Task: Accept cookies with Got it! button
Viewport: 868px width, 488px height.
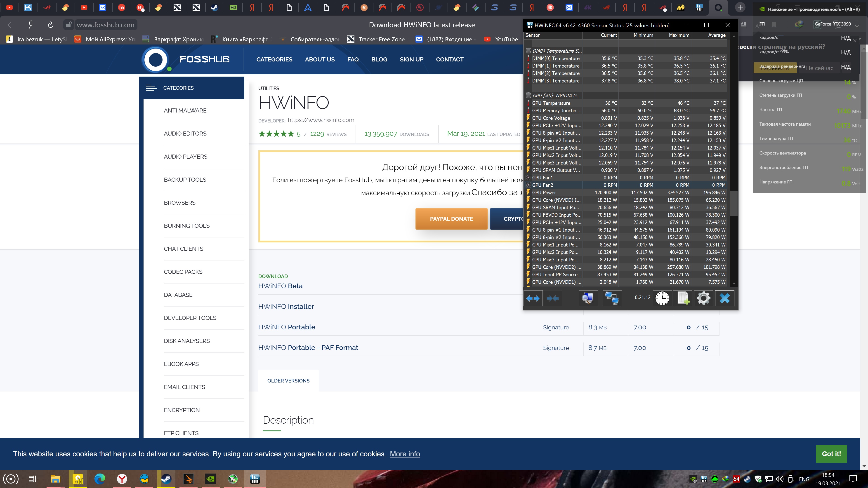Action: 831,454
